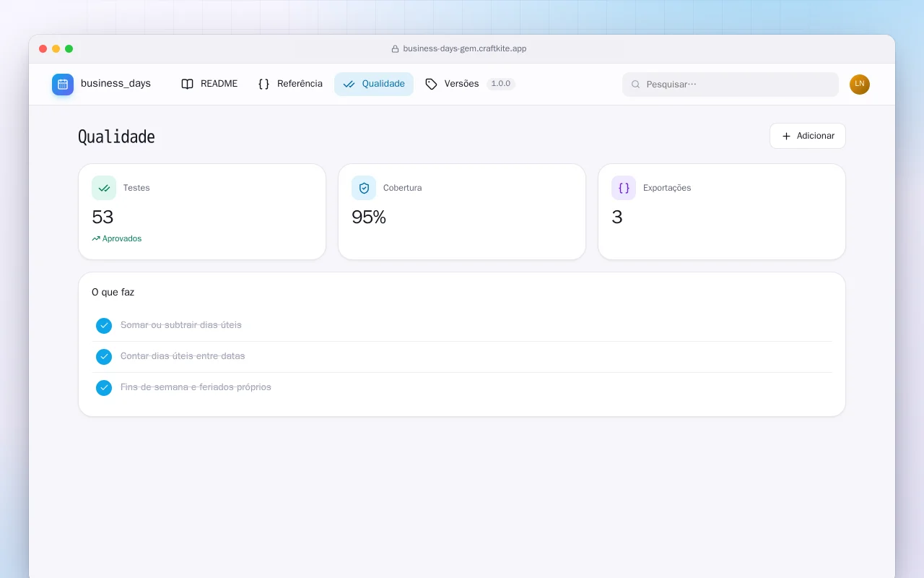Open the Qualidade tab

tap(374, 84)
